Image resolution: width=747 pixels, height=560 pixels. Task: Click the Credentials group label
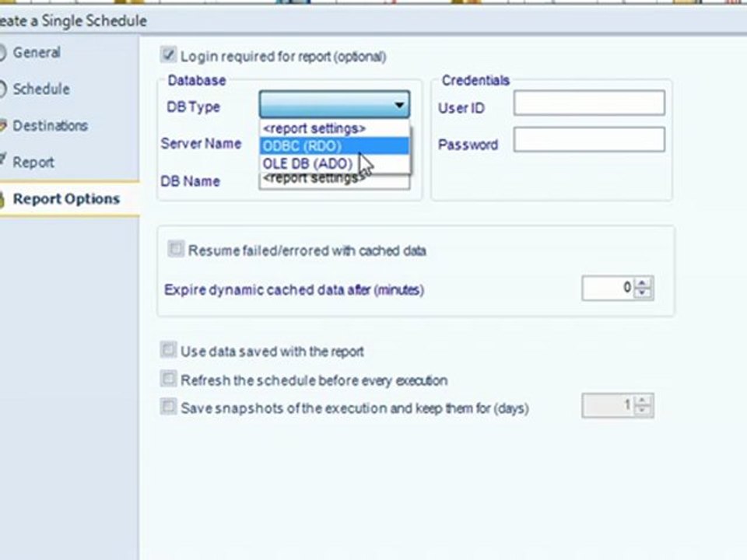(x=475, y=80)
